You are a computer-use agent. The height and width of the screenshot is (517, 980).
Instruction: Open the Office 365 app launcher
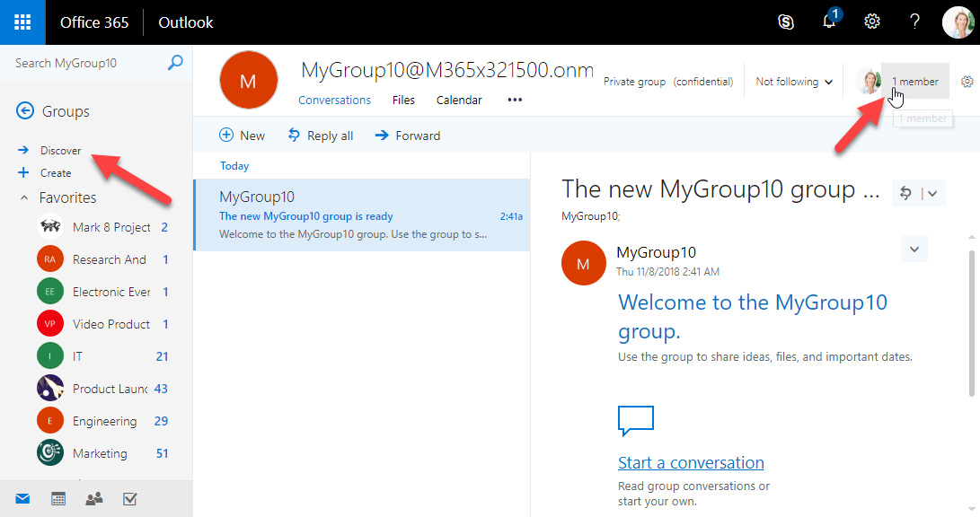coord(22,22)
